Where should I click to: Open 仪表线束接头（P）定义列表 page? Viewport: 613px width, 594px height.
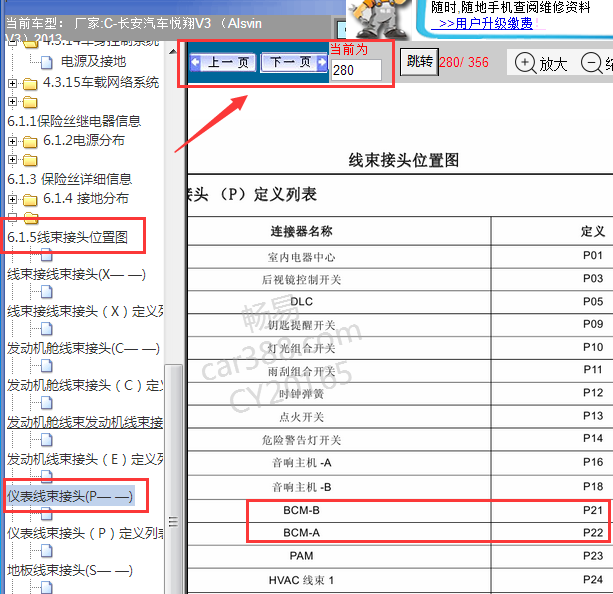tap(85, 533)
